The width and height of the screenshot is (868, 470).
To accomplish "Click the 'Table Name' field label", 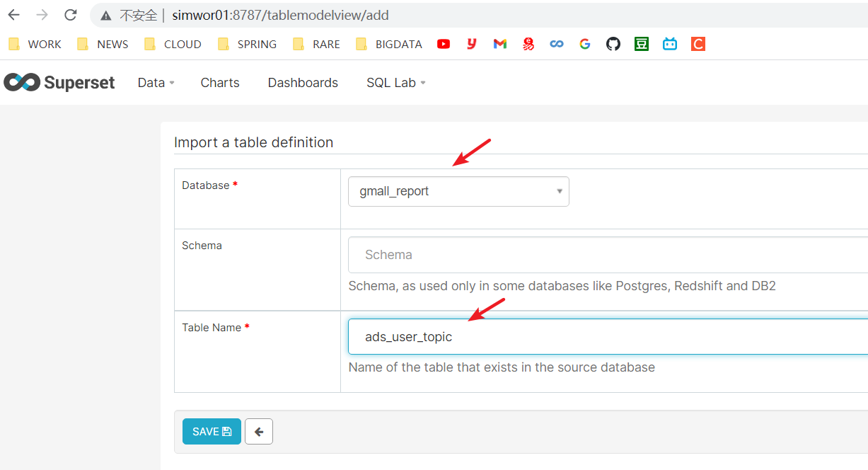I will pos(212,328).
